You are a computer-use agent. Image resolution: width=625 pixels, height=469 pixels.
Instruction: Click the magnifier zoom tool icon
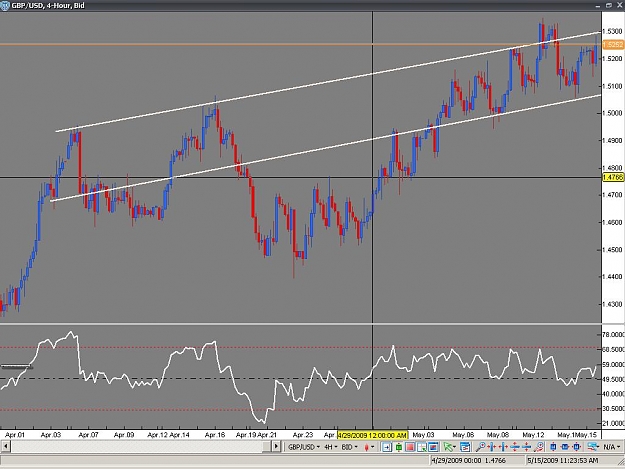click(x=480, y=447)
